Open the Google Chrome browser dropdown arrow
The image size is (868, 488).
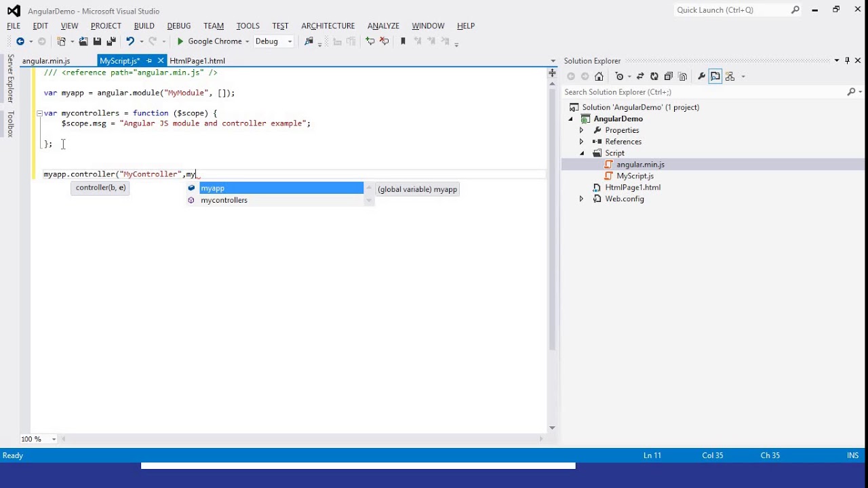tap(248, 41)
